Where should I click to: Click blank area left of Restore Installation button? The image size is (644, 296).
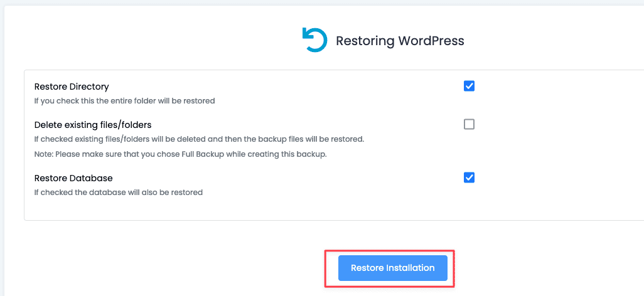188,268
